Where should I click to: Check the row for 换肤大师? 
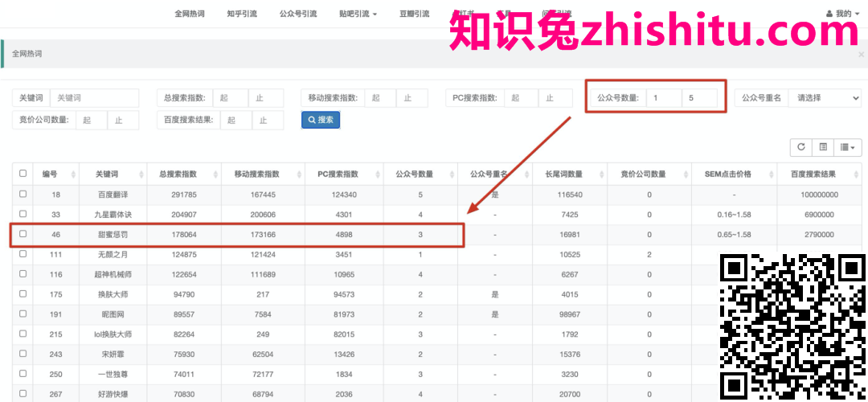point(23,293)
